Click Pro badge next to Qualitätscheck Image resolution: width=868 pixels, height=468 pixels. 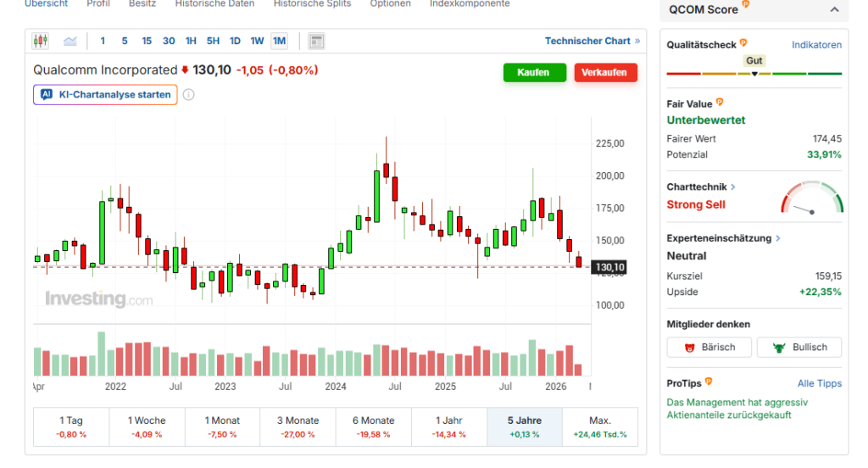coord(743,43)
